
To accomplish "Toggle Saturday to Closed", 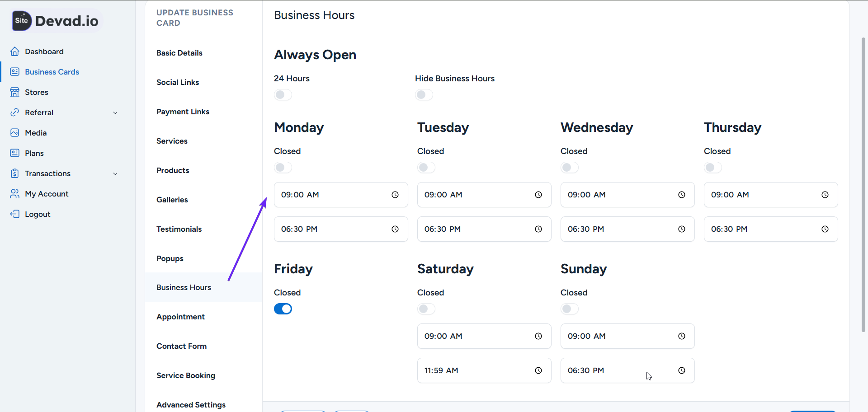I will (426, 309).
